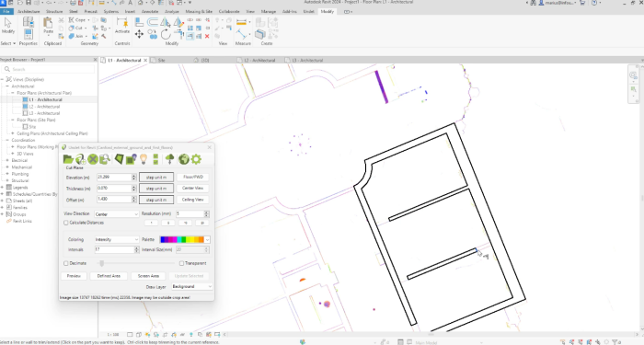Switch to the Site view tab
The image size is (644, 345).
tap(161, 60)
